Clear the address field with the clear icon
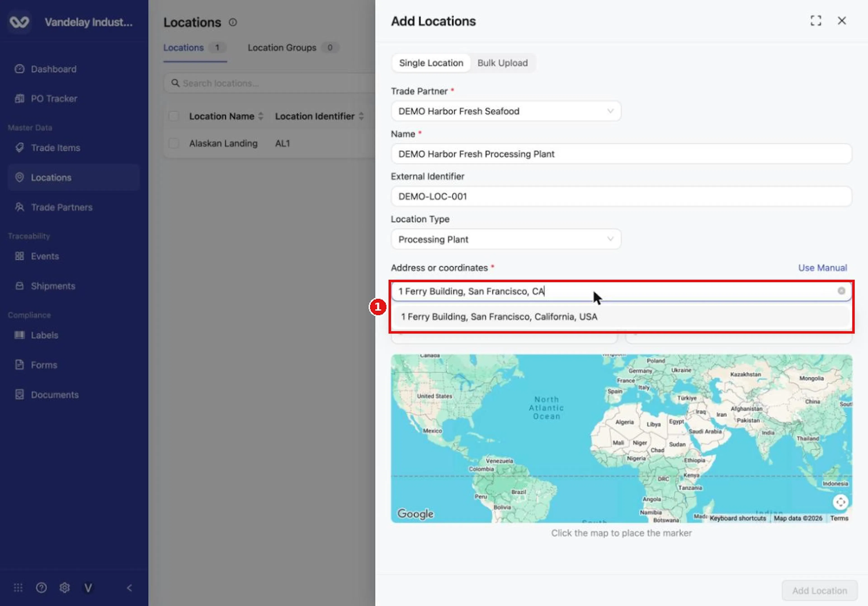 [841, 291]
